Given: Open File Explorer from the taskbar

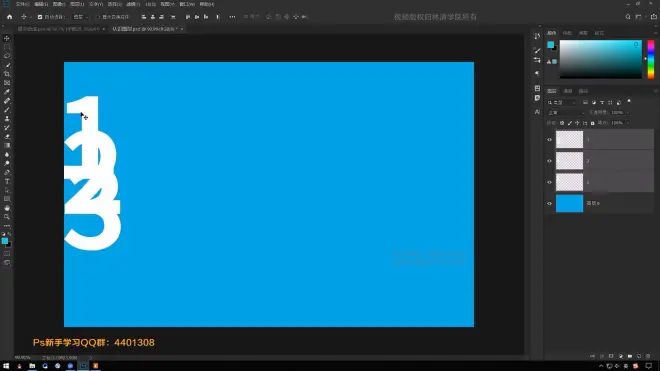Looking at the screenshot, I should click(32, 366).
